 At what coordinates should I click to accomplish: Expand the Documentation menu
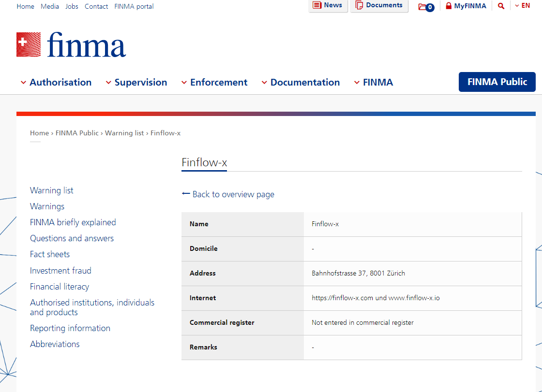pos(301,82)
